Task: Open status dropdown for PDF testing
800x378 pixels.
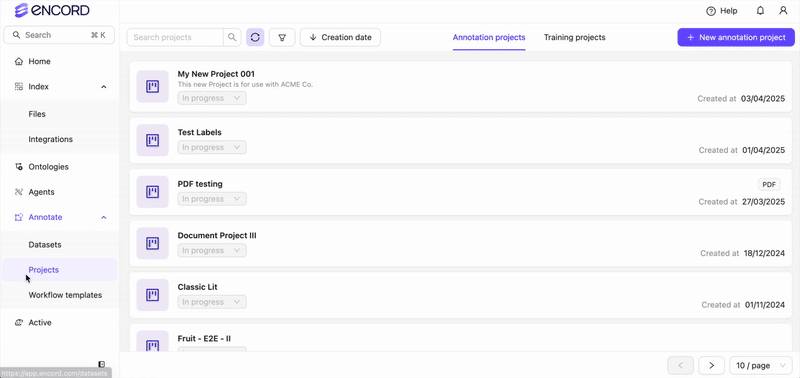Action: tap(212, 199)
